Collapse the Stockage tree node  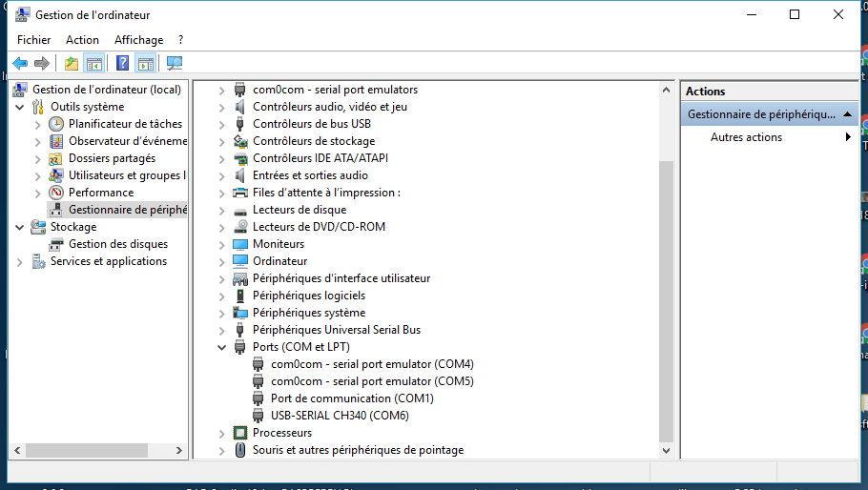pyautogui.click(x=20, y=227)
